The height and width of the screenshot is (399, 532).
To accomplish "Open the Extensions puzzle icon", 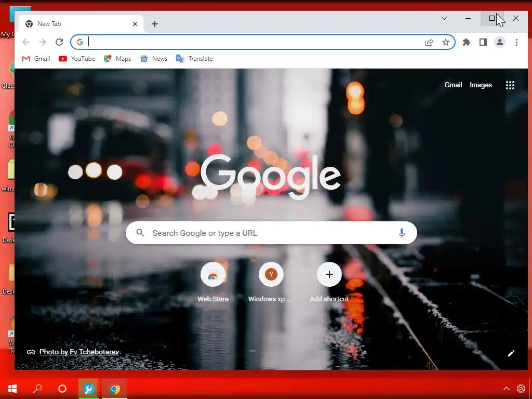I will pos(467,42).
